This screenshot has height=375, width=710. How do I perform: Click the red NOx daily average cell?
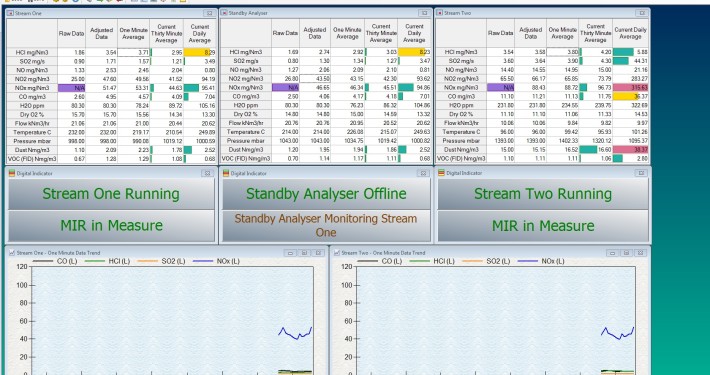(630, 87)
